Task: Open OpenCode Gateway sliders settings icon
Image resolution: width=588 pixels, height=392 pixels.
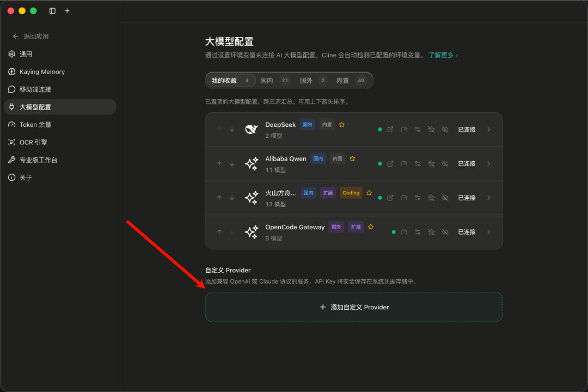Action: pyautogui.click(x=418, y=232)
